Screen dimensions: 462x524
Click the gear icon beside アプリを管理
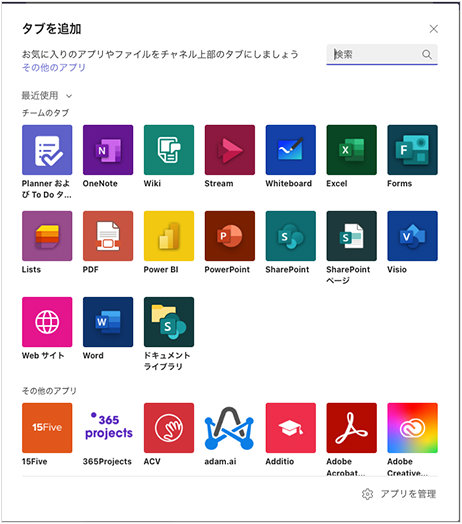click(367, 494)
